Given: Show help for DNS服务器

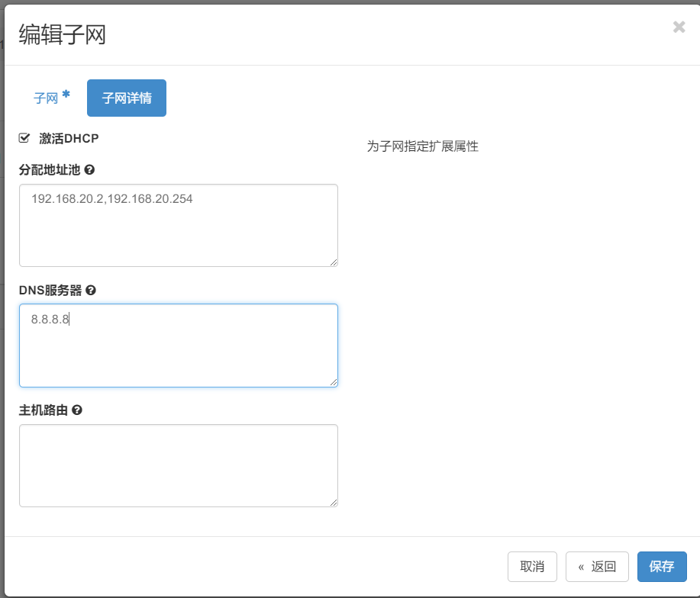Looking at the screenshot, I should (91, 291).
